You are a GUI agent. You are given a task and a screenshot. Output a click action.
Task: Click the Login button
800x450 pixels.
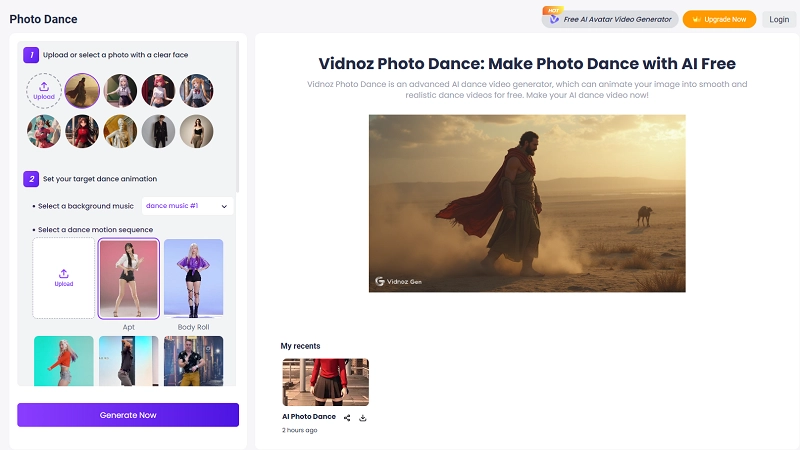tap(778, 19)
